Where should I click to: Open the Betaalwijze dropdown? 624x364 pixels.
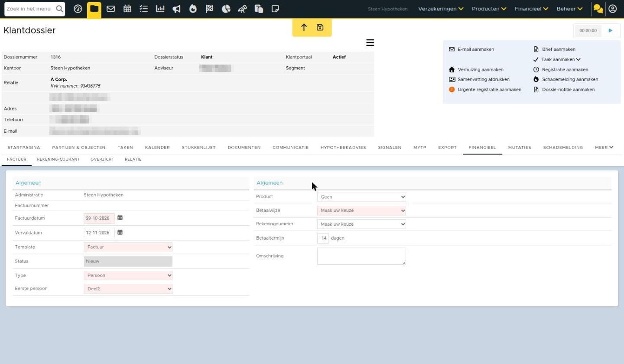[x=361, y=211]
